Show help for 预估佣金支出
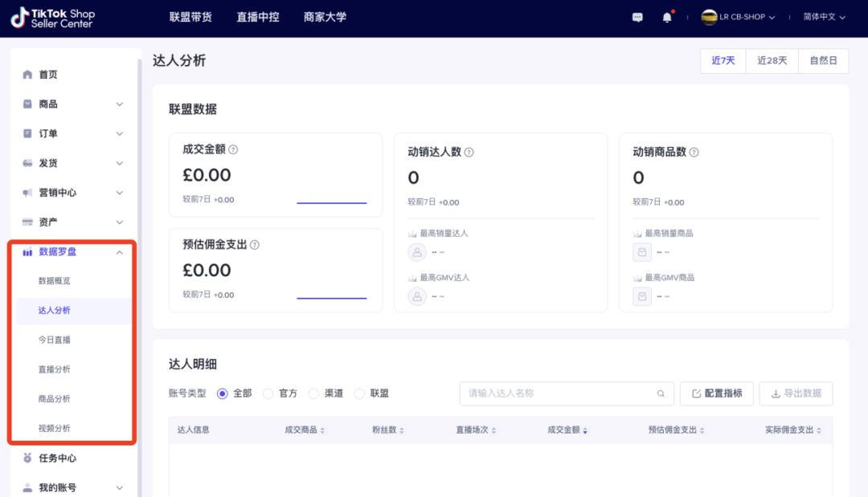This screenshot has height=497, width=868. point(255,245)
